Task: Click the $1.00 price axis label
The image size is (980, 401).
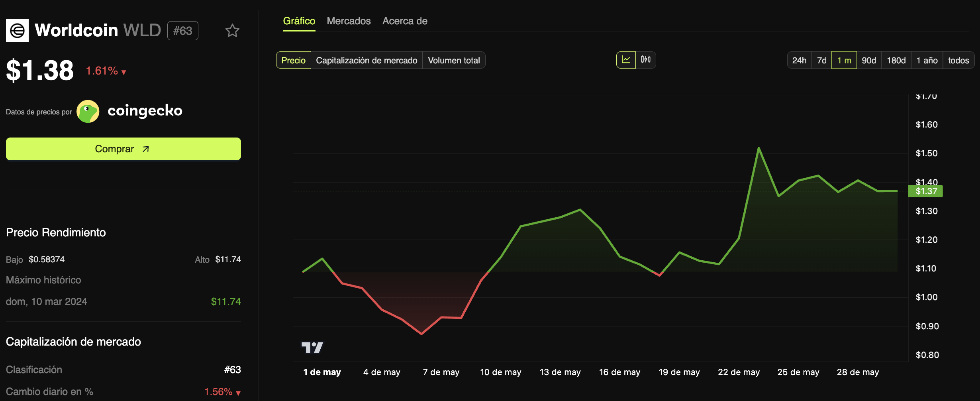Action: 927,297
